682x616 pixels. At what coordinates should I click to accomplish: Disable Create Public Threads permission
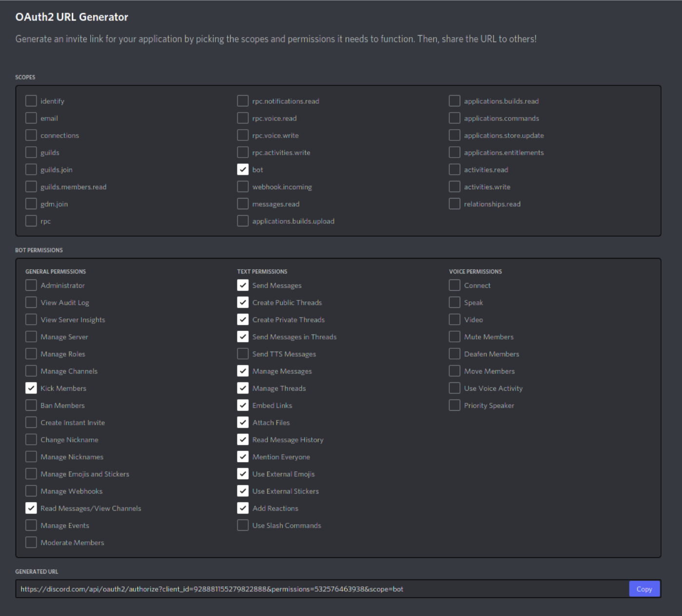pyautogui.click(x=243, y=302)
